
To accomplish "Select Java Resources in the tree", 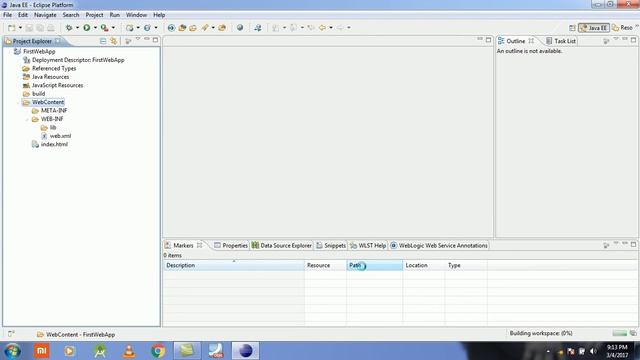I will [x=50, y=77].
